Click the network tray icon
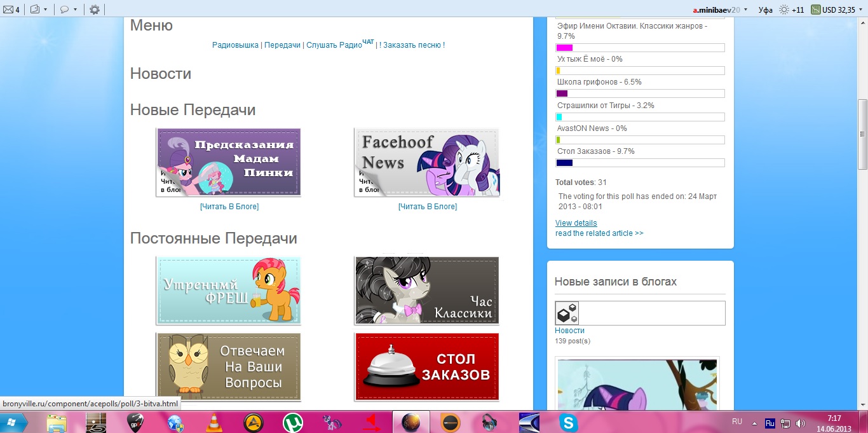This screenshot has height=433, width=868. (x=785, y=423)
